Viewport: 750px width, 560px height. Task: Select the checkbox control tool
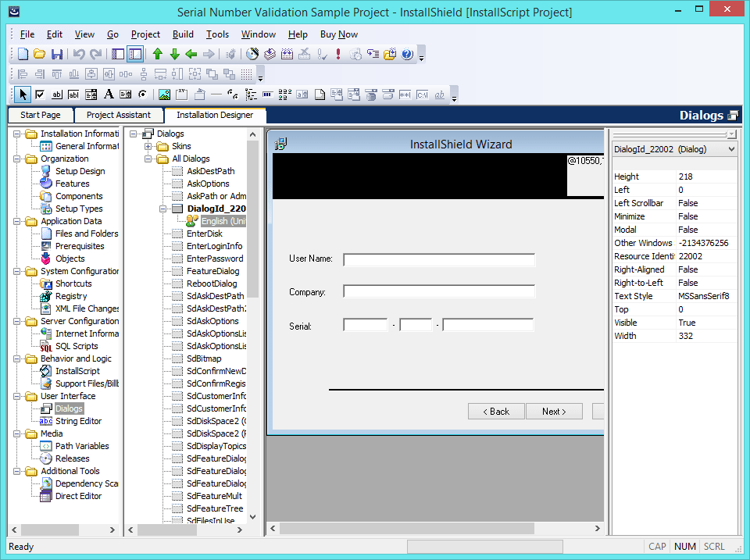pyautogui.click(x=39, y=94)
